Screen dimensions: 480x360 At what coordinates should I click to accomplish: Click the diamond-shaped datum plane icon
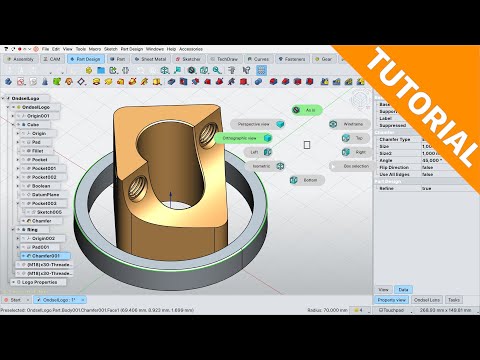[x=81, y=81]
